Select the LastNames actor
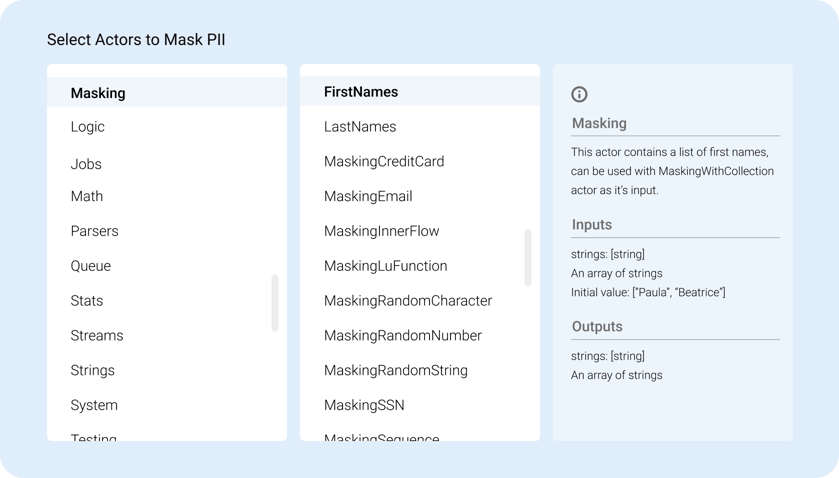The width and height of the screenshot is (839, 478). tap(360, 127)
